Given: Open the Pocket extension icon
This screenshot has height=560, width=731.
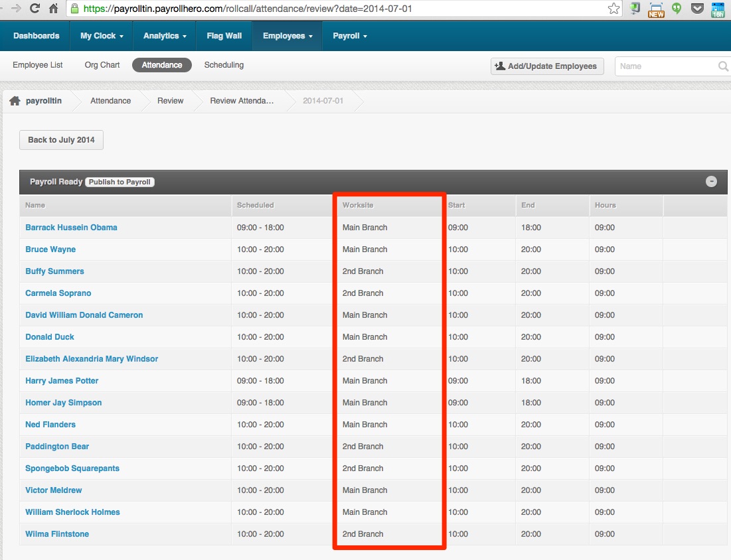Looking at the screenshot, I should (697, 9).
